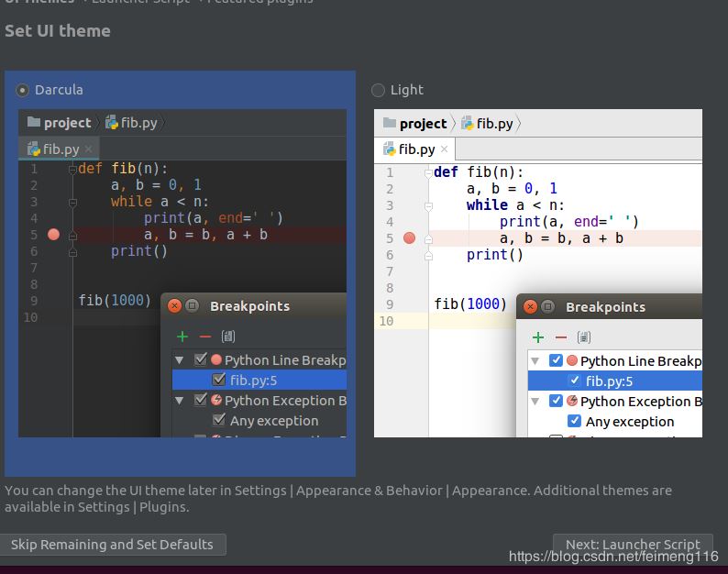Collapse the def fib fold marker in Darcula preview

(x=72, y=169)
